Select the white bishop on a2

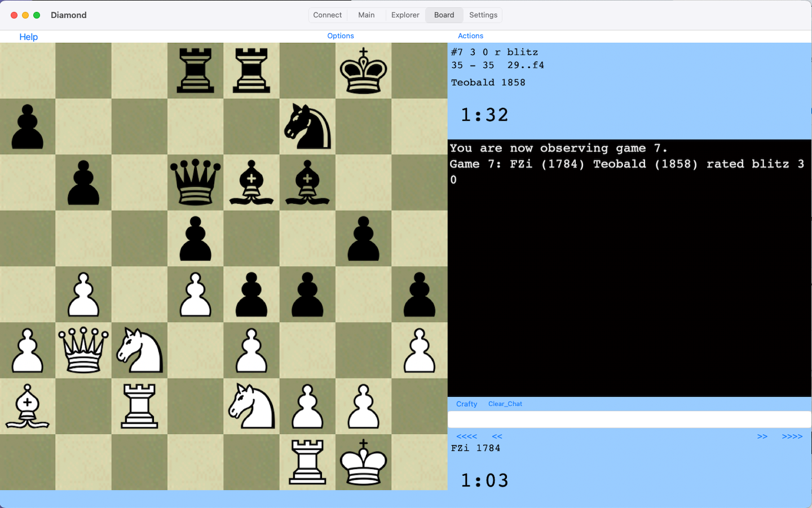tap(28, 406)
